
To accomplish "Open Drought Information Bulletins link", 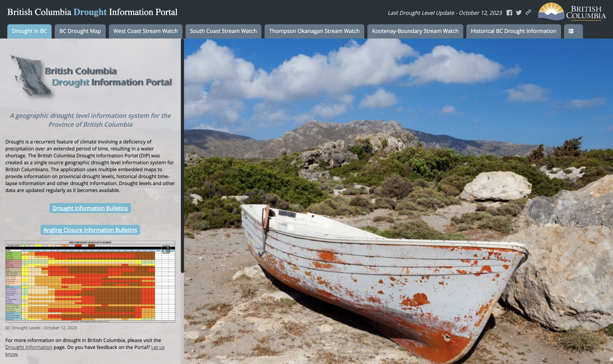I will tap(90, 208).
